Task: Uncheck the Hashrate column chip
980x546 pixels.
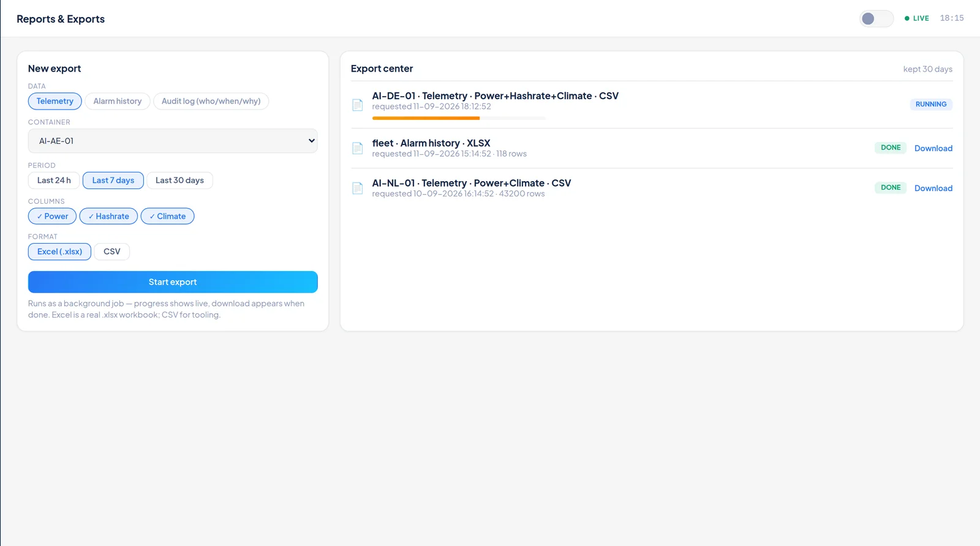Action: pyautogui.click(x=108, y=216)
